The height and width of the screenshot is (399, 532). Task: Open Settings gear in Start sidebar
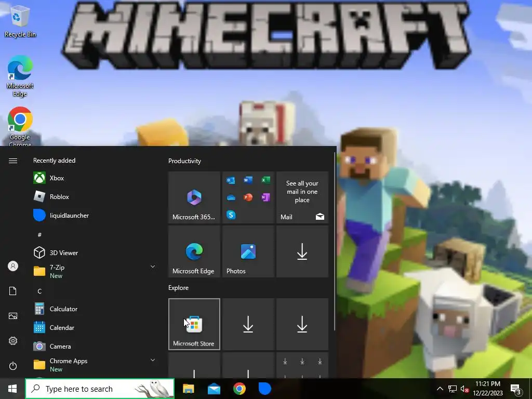(x=13, y=341)
